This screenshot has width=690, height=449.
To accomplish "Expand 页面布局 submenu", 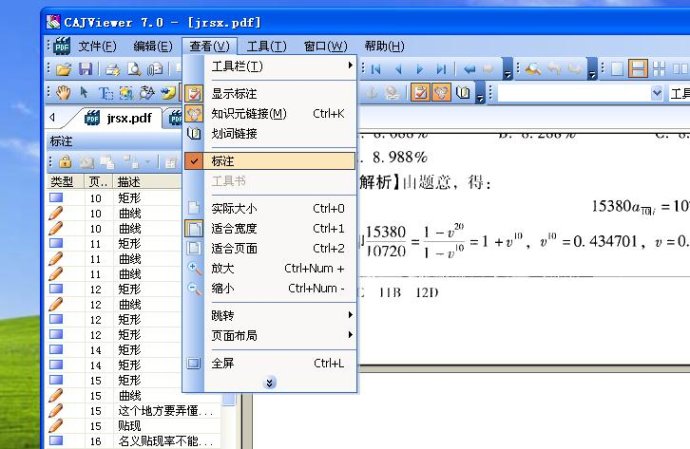I will point(269,335).
